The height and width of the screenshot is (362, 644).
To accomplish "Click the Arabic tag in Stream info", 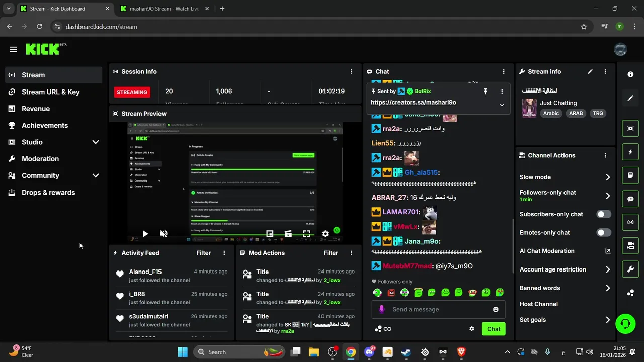I will click(551, 113).
